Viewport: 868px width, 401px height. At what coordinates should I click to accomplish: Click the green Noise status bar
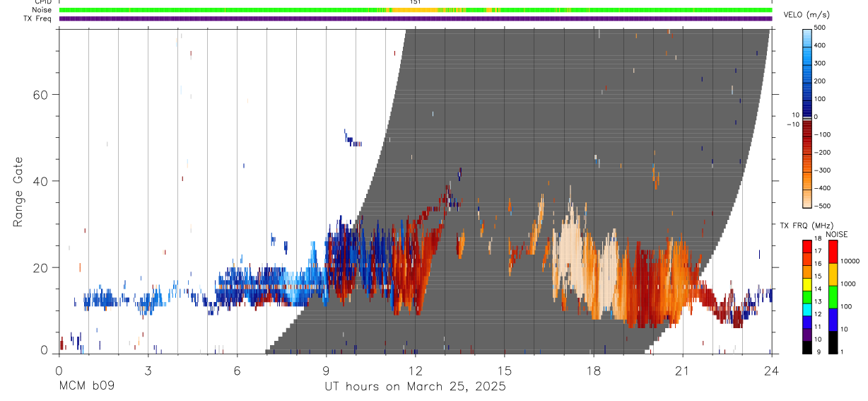click(x=415, y=10)
